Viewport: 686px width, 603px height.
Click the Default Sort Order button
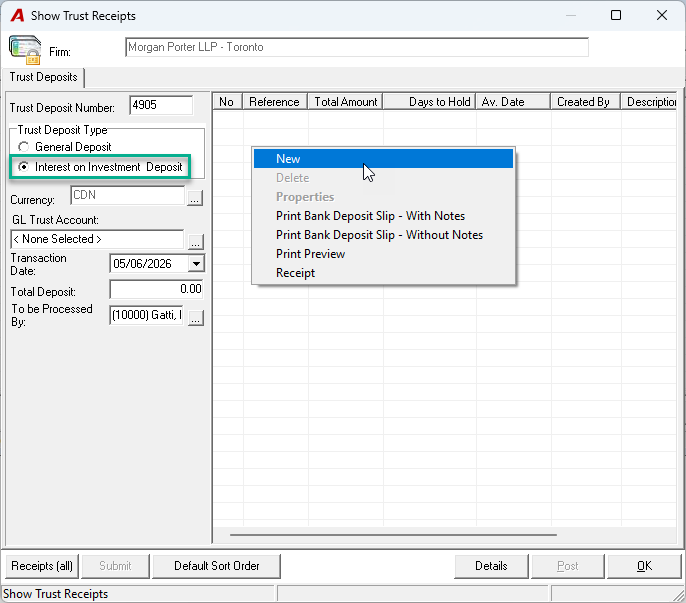pyautogui.click(x=217, y=566)
